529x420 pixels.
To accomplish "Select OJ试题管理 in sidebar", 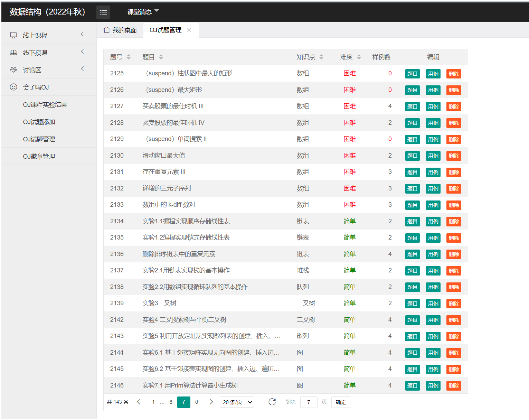I will [x=39, y=139].
